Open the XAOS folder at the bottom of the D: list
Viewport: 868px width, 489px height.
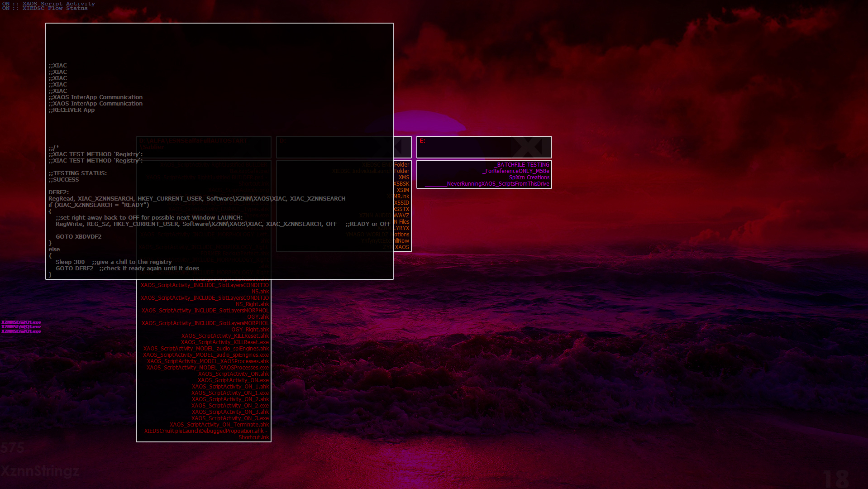click(x=402, y=247)
